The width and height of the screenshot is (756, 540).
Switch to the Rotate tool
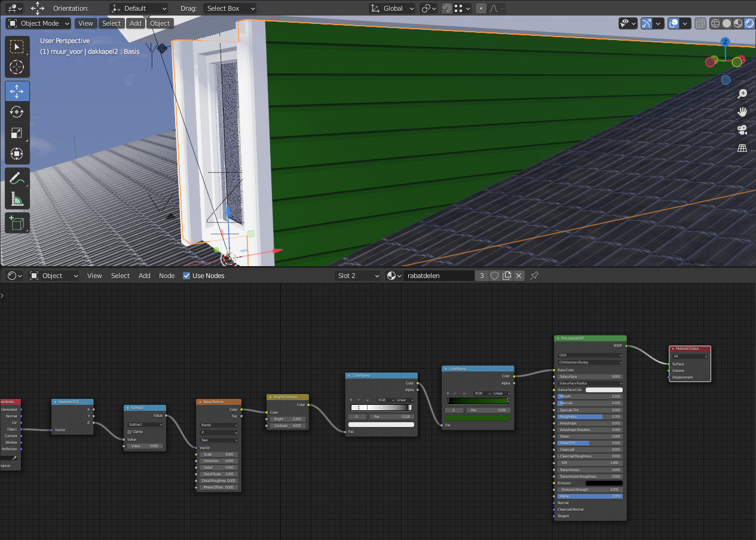point(17,112)
